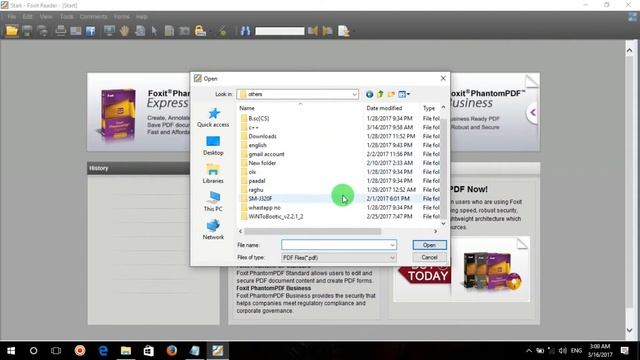Click the volume icon in system tray
The height and width of the screenshot is (360, 640).
(x=562, y=351)
